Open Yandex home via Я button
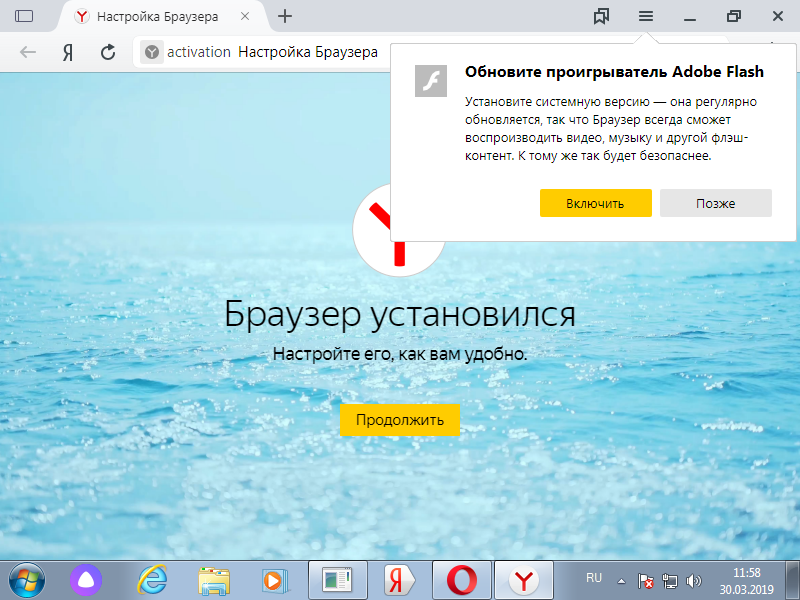The height and width of the screenshot is (600, 800). tap(68, 52)
